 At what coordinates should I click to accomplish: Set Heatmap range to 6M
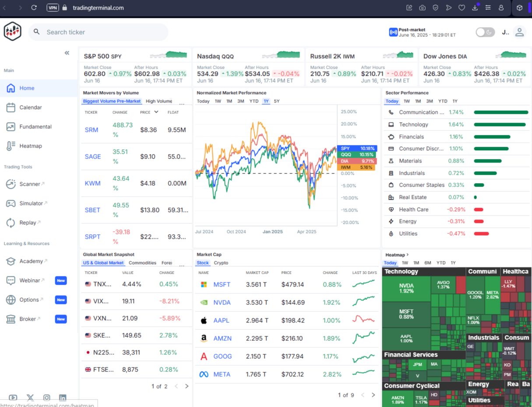pyautogui.click(x=428, y=263)
